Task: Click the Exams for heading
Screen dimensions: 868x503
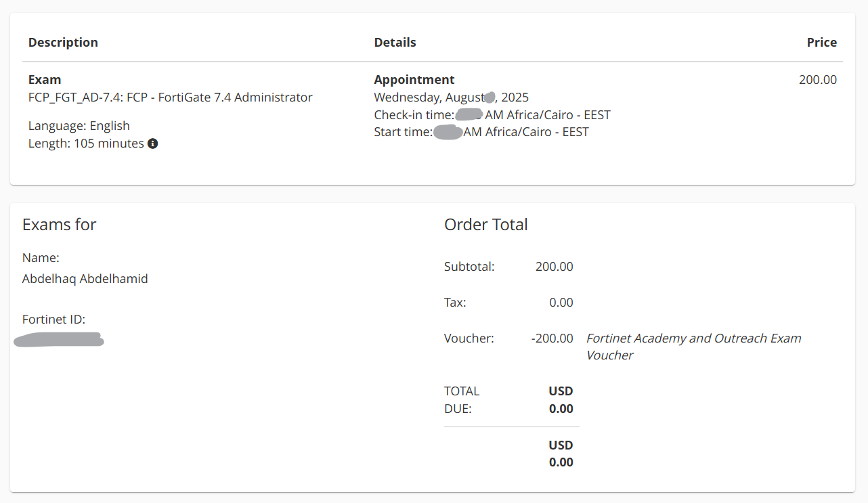Action: click(x=60, y=225)
